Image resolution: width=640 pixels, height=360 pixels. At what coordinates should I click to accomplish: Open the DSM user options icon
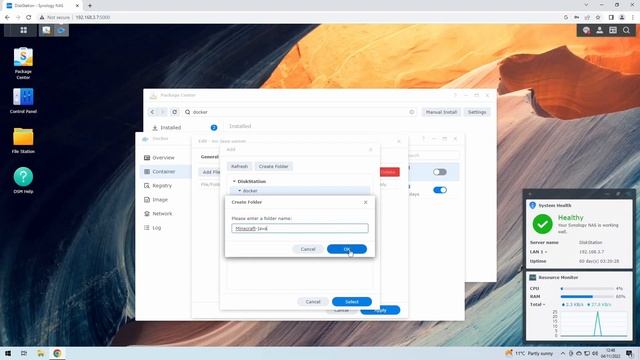coord(599,30)
